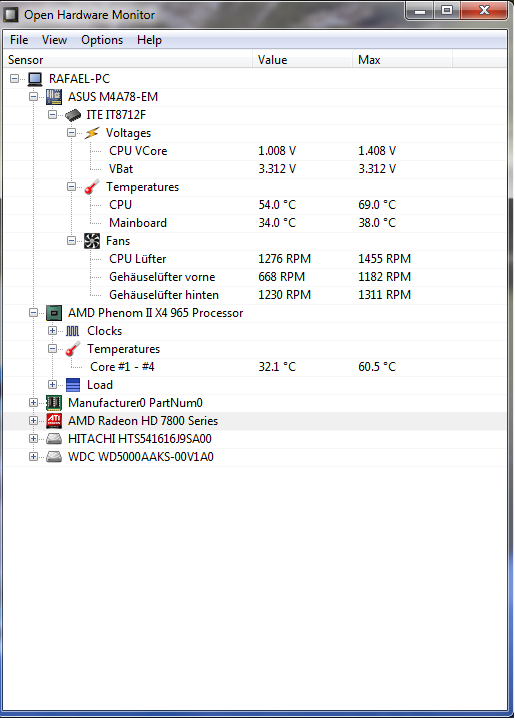The height and width of the screenshot is (721, 515).
Task: Click the 1.008 V value
Action: tap(277, 151)
